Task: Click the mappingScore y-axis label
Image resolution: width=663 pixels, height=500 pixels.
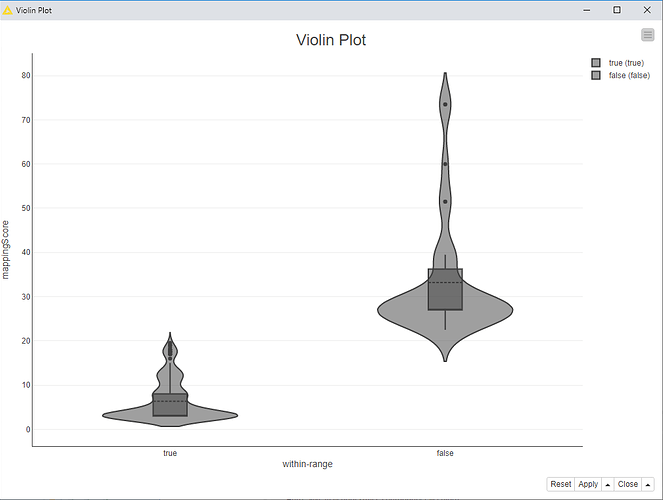Action: (5, 250)
